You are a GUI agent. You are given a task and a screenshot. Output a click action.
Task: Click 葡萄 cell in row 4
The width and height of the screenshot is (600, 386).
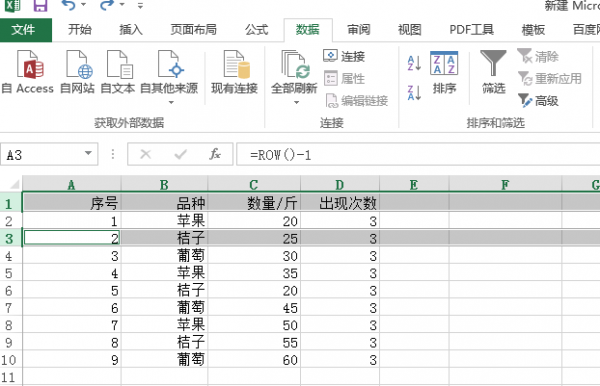[165, 256]
